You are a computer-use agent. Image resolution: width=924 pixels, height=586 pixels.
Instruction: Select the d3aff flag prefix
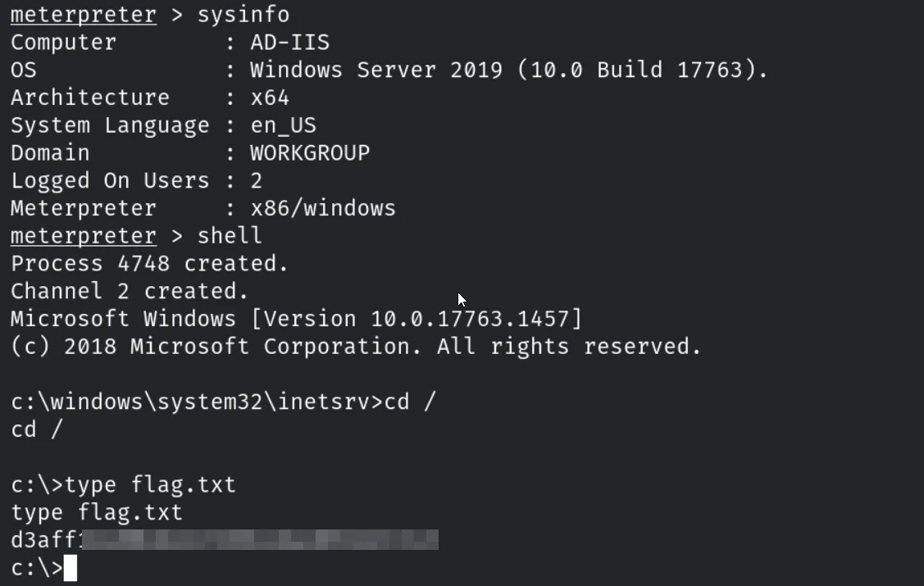44,539
